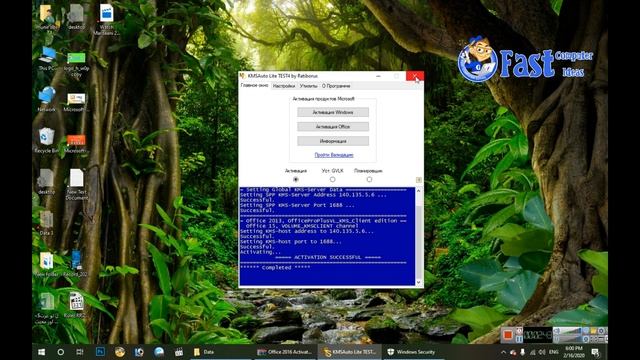This screenshot has height=360, width=640.
Task: Click the KMSAuto Lite taskbar button
Action: 349,352
